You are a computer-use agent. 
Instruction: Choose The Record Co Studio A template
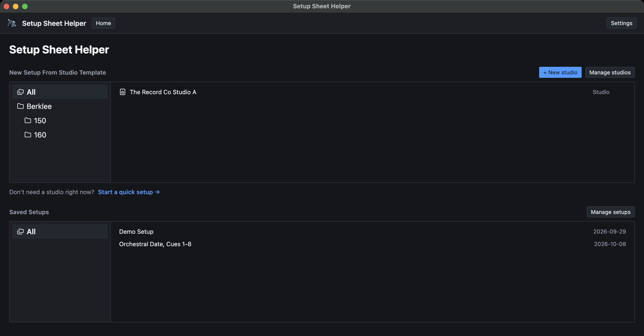tap(372, 92)
